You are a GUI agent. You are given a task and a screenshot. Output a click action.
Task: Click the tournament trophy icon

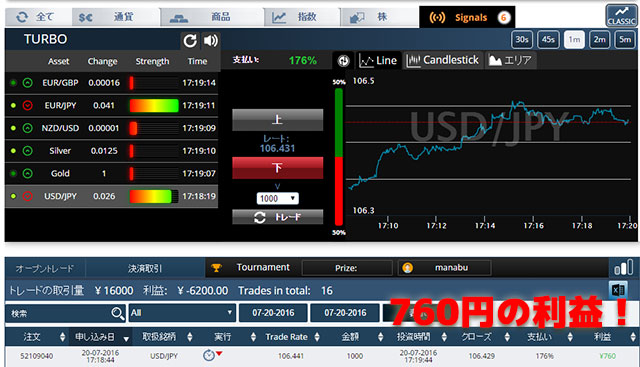pyautogui.click(x=216, y=268)
